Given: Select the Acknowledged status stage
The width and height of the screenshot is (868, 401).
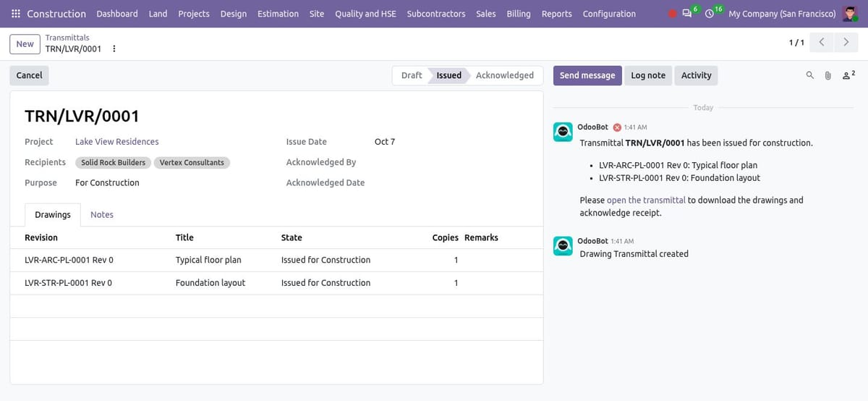Looking at the screenshot, I should click(x=505, y=75).
